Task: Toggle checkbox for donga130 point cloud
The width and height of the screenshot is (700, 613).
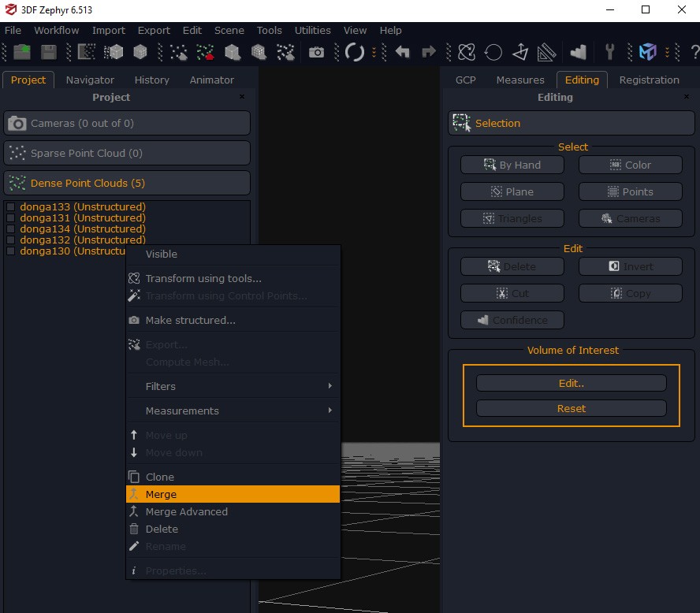Action: tap(11, 251)
